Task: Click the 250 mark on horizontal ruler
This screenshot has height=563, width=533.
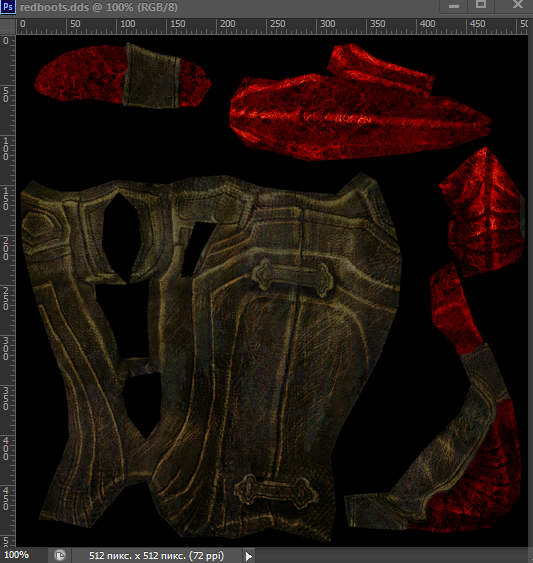Action: click(x=278, y=24)
